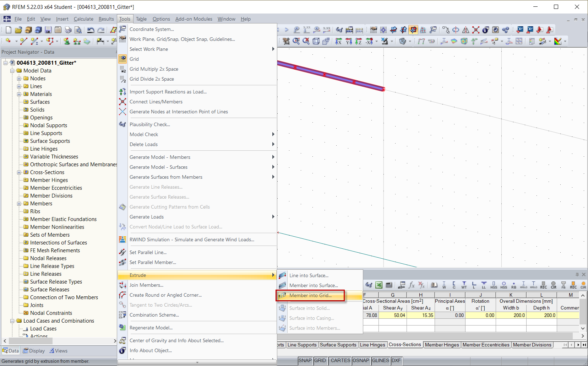The height and width of the screenshot is (366, 588).
Task: Click the printer icon in the toolbar
Action: pyautogui.click(x=68, y=30)
